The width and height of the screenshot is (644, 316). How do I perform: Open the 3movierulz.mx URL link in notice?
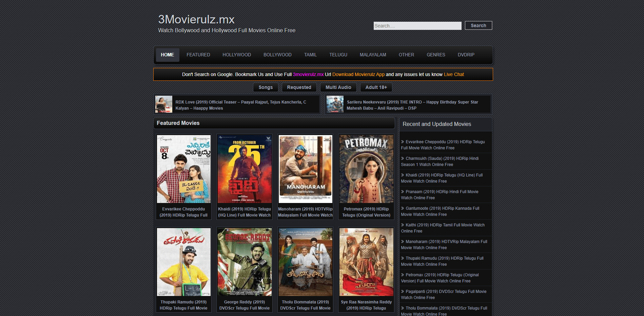[x=308, y=74]
